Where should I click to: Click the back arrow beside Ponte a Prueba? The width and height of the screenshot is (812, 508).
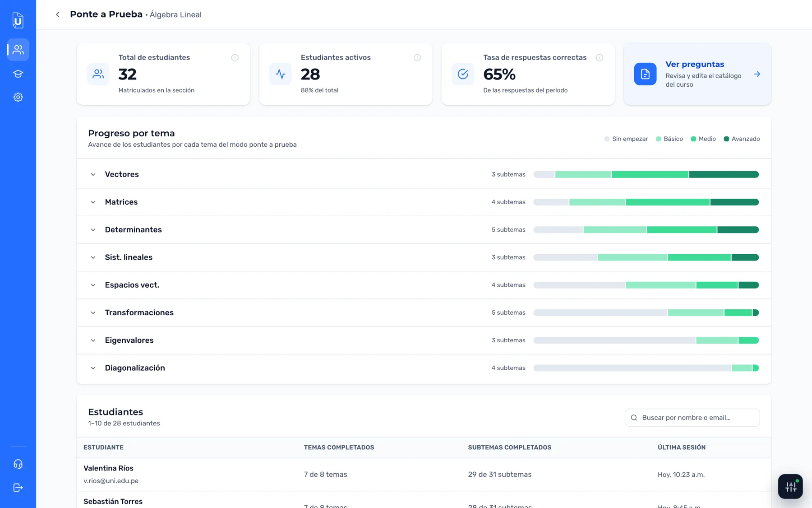[58, 14]
